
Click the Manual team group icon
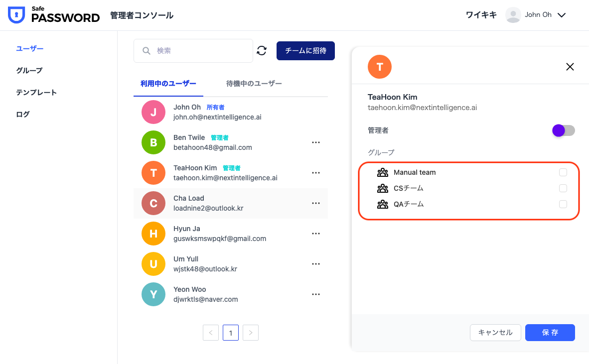click(383, 173)
